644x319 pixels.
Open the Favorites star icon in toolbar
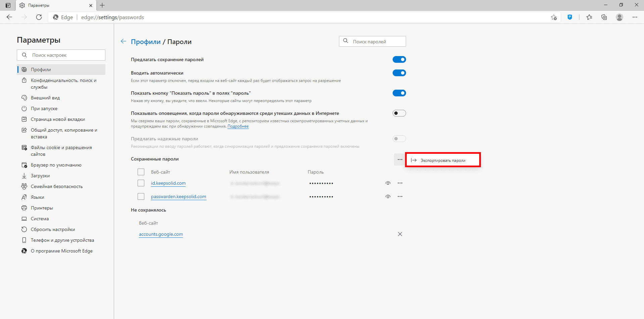[589, 17]
